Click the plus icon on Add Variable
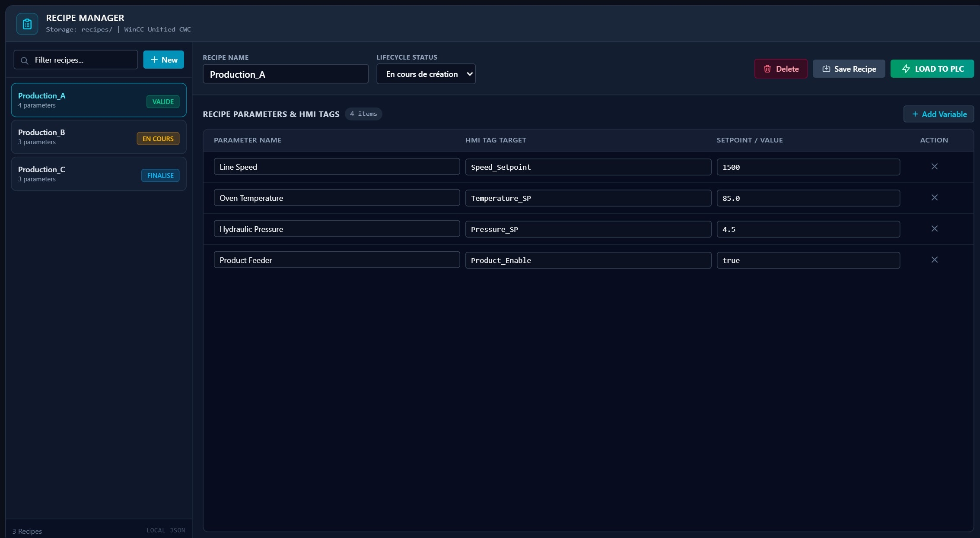Viewport: 980px width, 538px height. (x=915, y=114)
